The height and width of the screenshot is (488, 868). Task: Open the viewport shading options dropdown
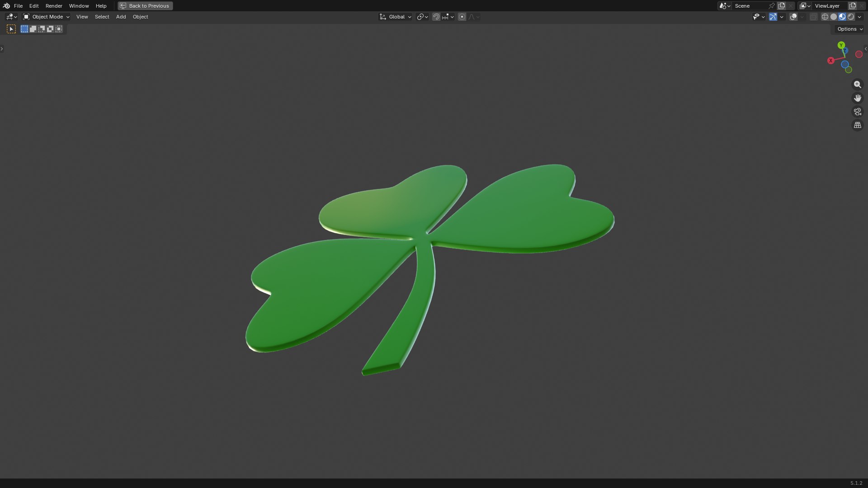[859, 17]
